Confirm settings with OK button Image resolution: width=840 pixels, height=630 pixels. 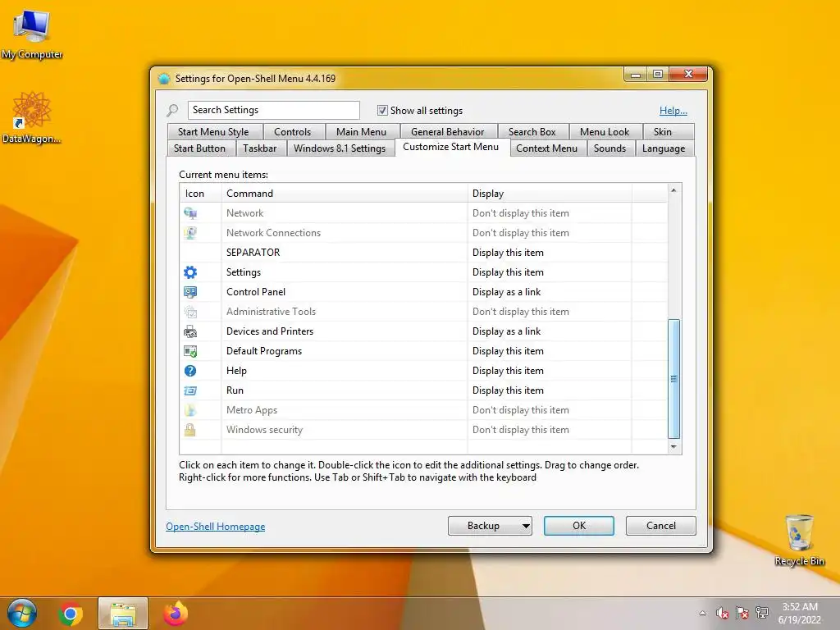tap(578, 526)
